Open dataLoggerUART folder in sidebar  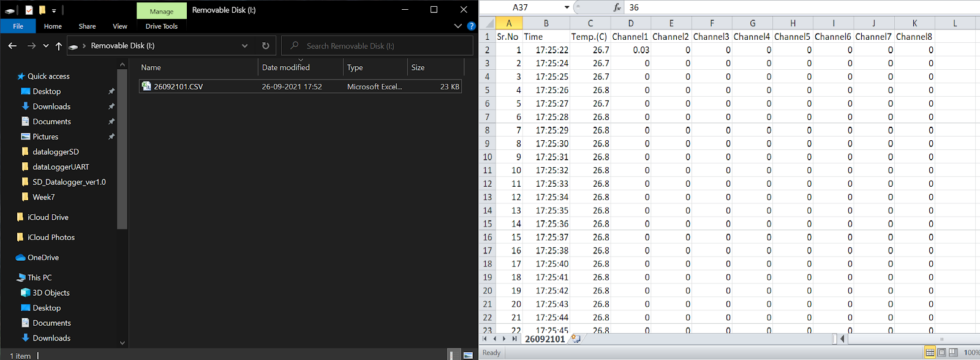(x=61, y=167)
